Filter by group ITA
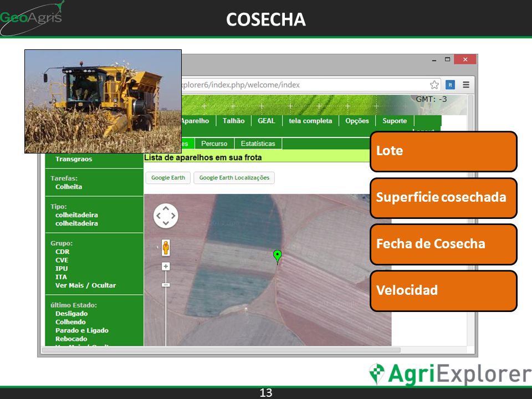The image size is (532, 399). (61, 277)
